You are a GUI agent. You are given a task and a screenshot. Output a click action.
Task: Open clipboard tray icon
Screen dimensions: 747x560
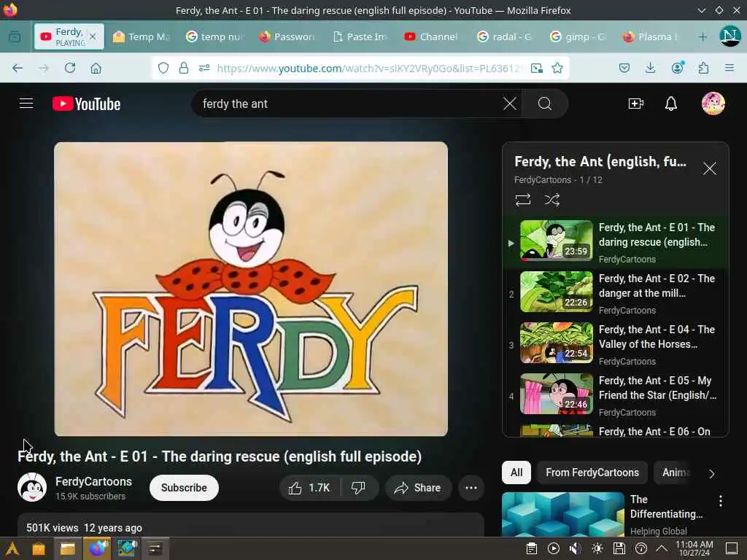(532, 548)
